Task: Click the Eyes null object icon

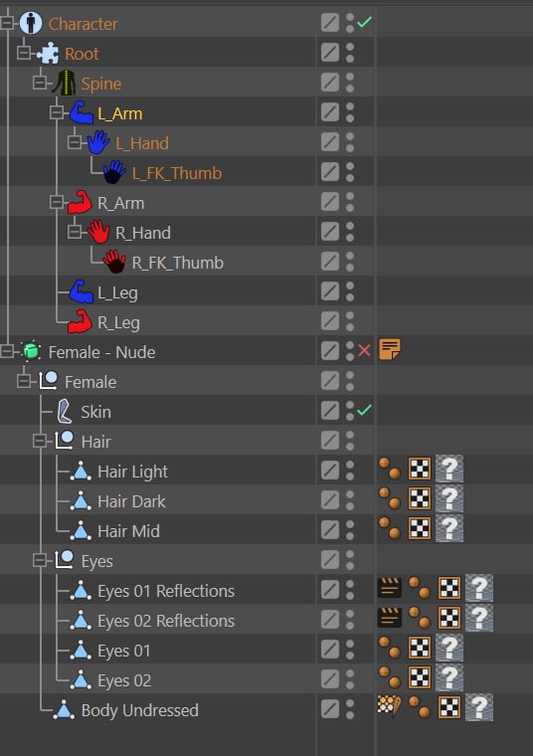Action: click(64, 560)
